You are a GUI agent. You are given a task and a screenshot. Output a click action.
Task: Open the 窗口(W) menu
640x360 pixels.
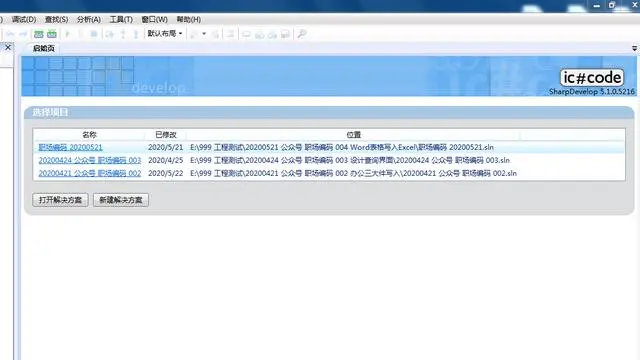[154, 19]
